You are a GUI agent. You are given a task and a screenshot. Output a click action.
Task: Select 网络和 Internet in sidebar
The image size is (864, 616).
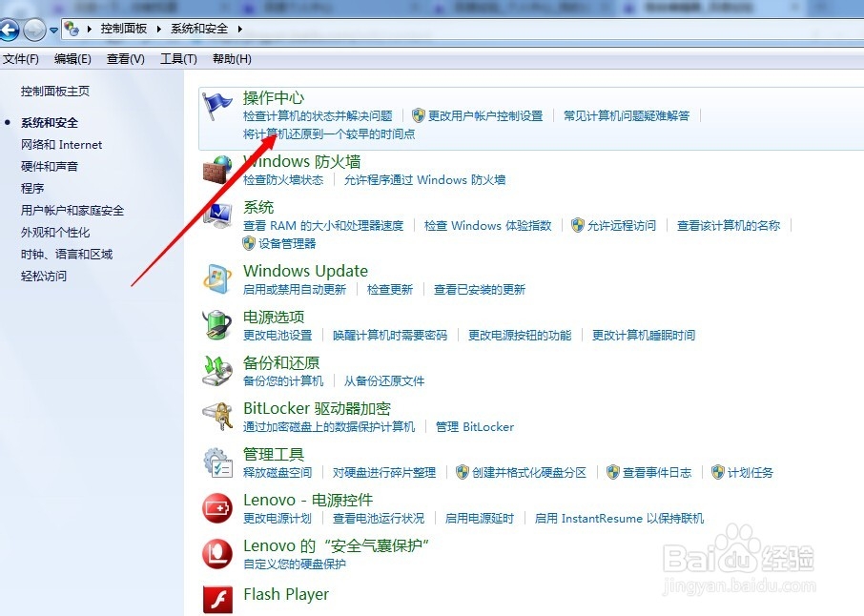pos(62,145)
